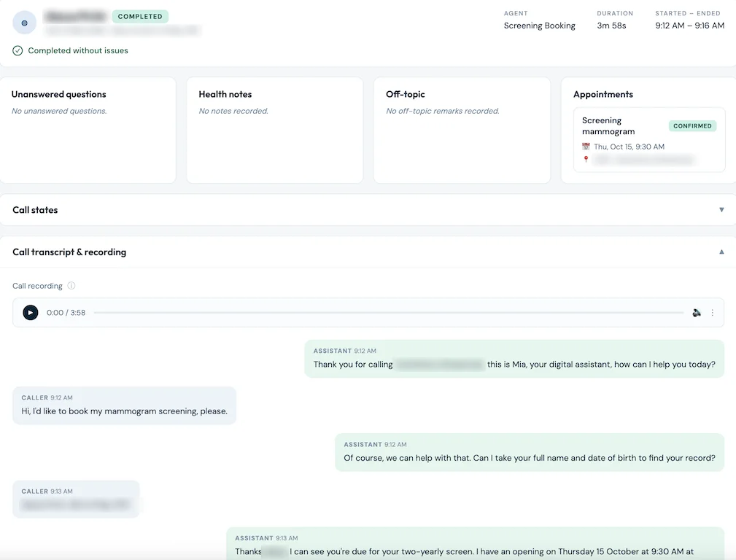The image size is (736, 560).
Task: Click assistant message about two-yearly screen
Action: tap(475, 543)
